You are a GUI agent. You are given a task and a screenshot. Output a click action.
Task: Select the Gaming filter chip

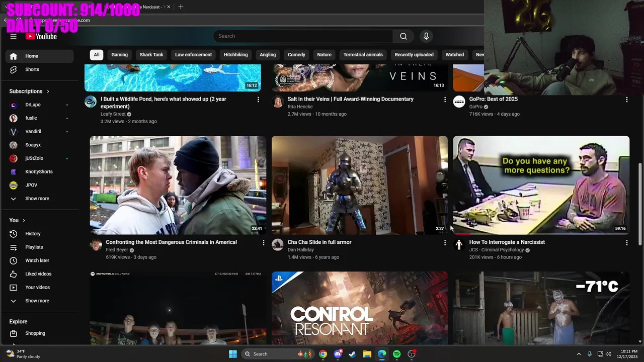point(120,55)
